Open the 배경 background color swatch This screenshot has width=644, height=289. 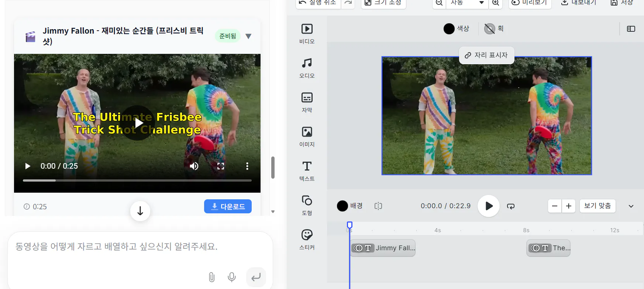click(x=342, y=206)
